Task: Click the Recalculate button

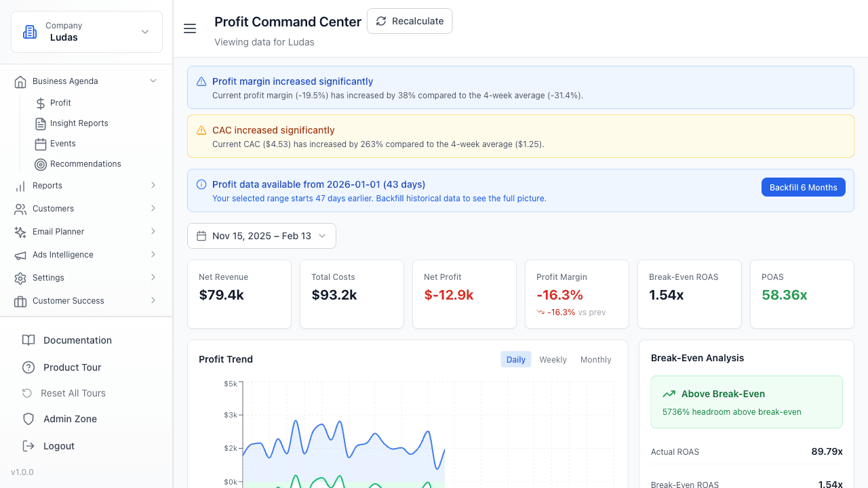Action: tap(410, 21)
